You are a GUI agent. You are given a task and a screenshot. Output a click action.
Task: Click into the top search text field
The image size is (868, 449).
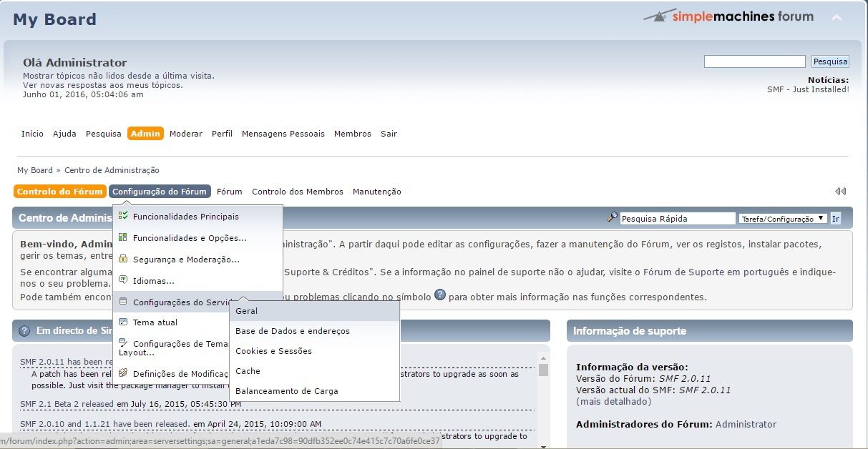pos(755,61)
